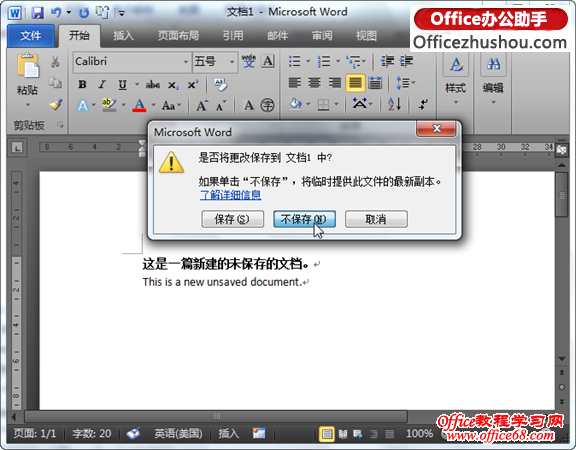Screen dimensions: 576x450
Task: Apply red font color A
Action: click(x=139, y=105)
